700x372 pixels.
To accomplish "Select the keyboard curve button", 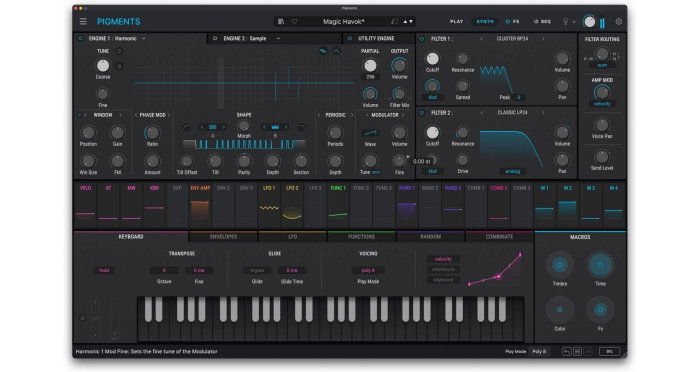I will pos(443,280).
